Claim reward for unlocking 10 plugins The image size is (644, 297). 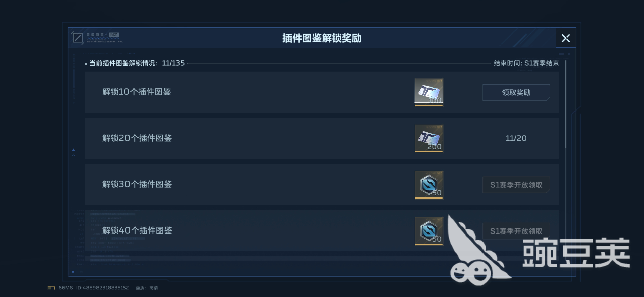[516, 92]
